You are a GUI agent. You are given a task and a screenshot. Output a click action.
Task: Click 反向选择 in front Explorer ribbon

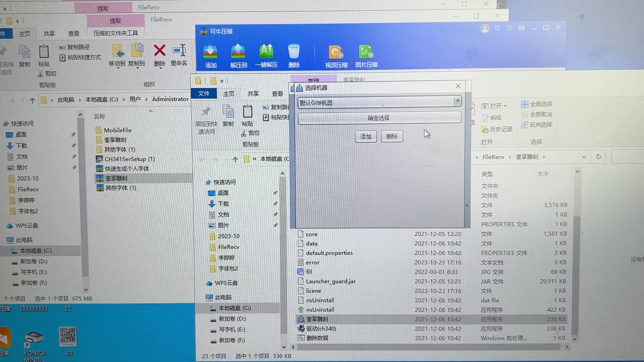point(537,125)
